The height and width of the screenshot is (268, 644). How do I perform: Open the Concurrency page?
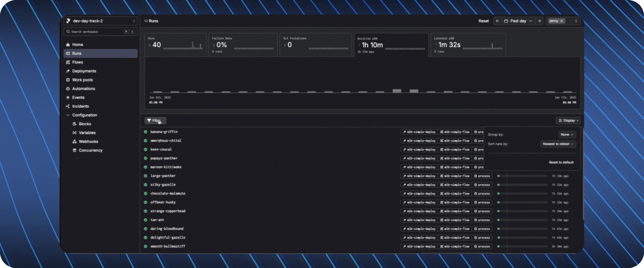click(90, 150)
